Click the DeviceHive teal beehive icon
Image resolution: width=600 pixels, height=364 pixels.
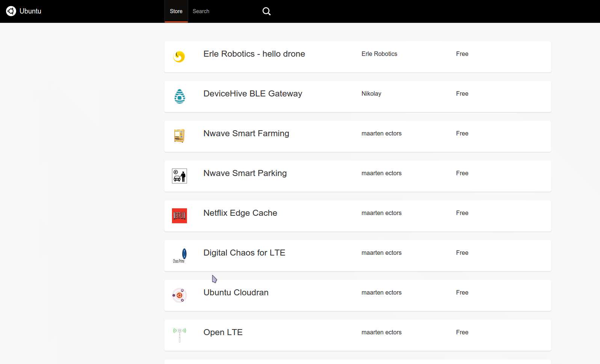[x=179, y=96]
